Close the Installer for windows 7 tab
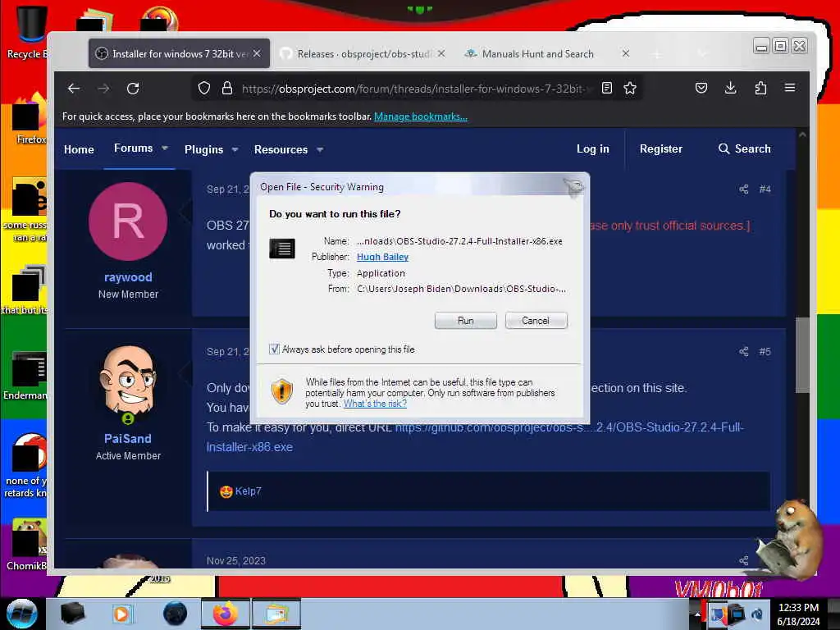 click(257, 53)
